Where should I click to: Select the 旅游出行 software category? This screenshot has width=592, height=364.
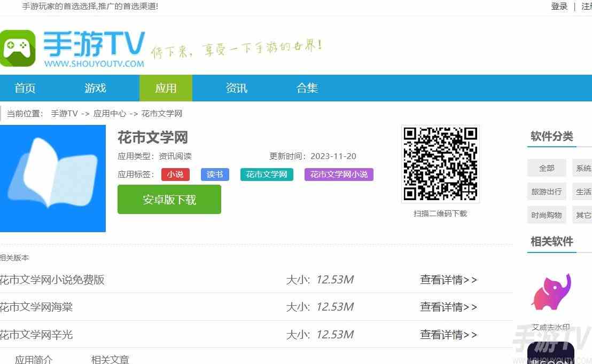pos(547,192)
